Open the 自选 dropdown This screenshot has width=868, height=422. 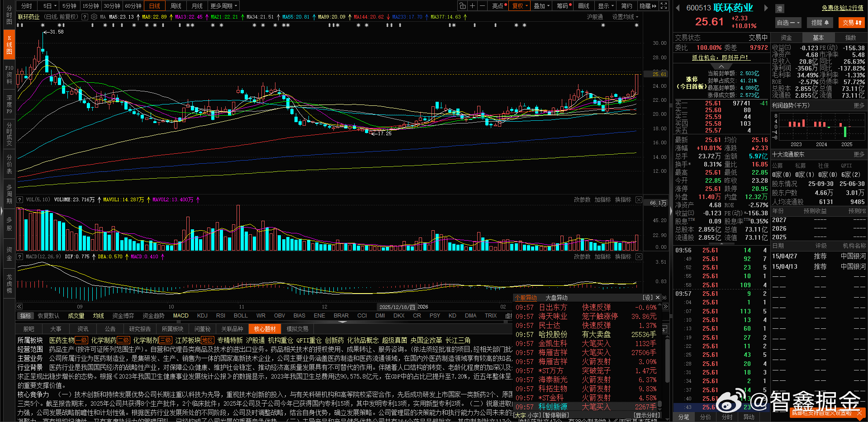click(788, 23)
